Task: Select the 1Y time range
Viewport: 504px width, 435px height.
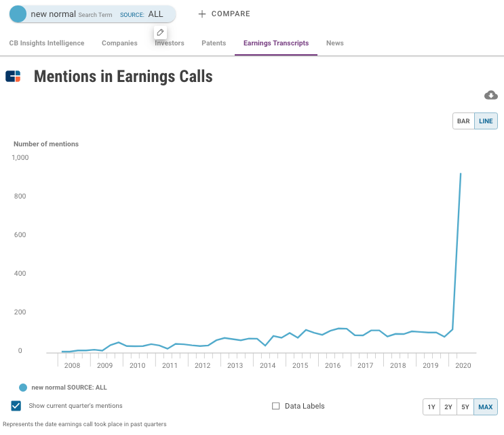Action: (x=431, y=407)
